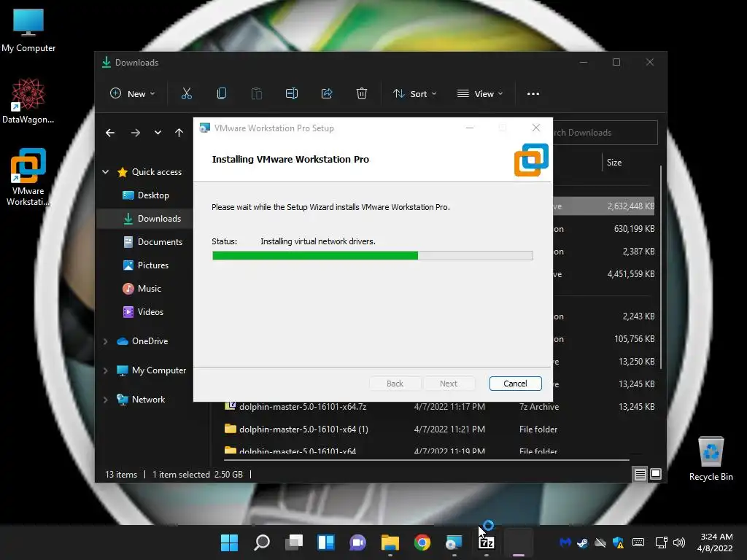747x560 pixels.
Task: Open the taskbar Search magnifier
Action: pos(262,542)
